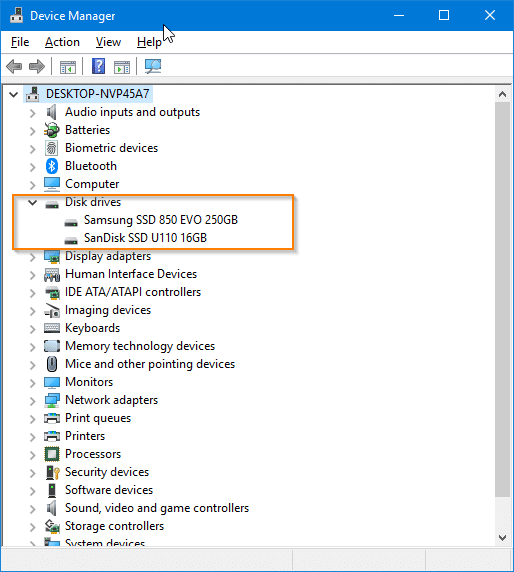Click the Computer category monitor icon
The height and width of the screenshot is (572, 514).
click(52, 184)
